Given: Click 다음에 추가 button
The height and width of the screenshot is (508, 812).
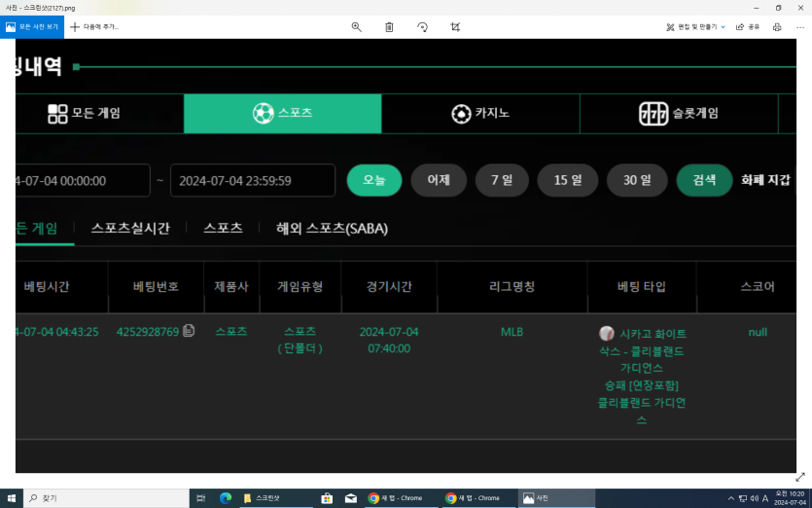Looking at the screenshot, I should 94,27.
